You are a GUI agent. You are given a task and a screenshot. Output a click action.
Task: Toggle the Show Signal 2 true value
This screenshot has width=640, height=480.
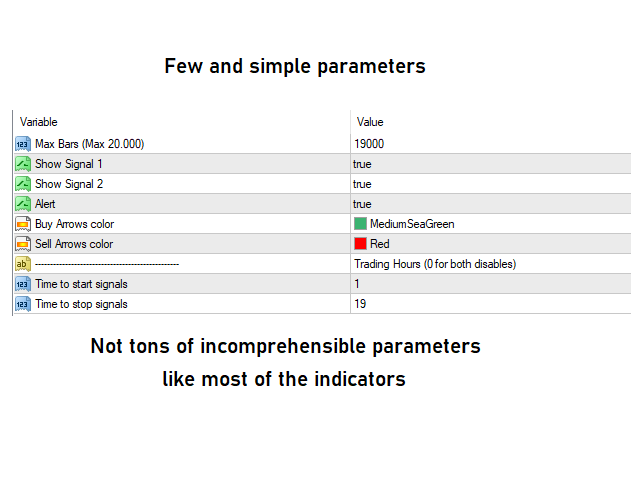pos(491,184)
